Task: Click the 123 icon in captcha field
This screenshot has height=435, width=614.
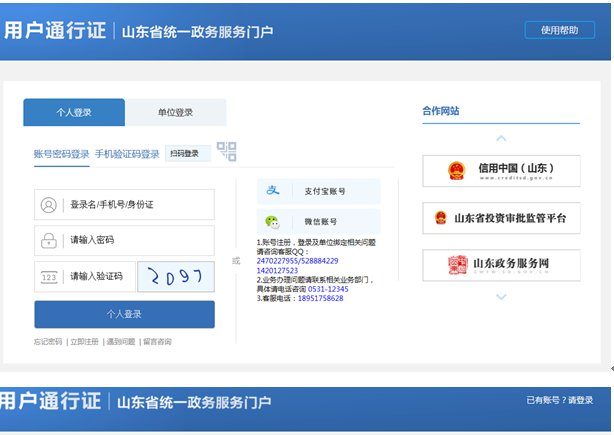Action: point(48,277)
